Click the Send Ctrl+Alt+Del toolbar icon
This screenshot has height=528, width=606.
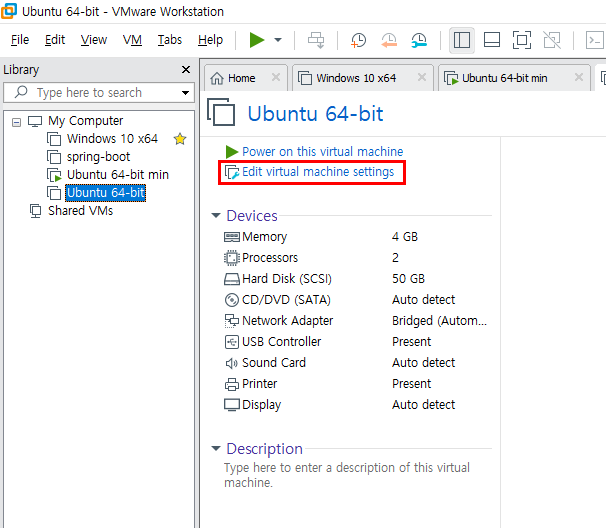coord(316,40)
